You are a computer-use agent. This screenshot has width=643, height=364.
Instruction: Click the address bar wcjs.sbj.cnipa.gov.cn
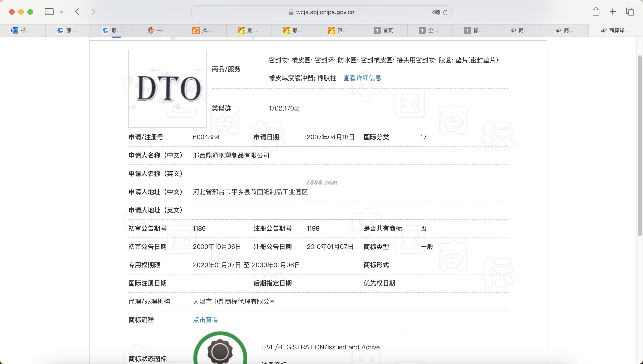coord(321,12)
